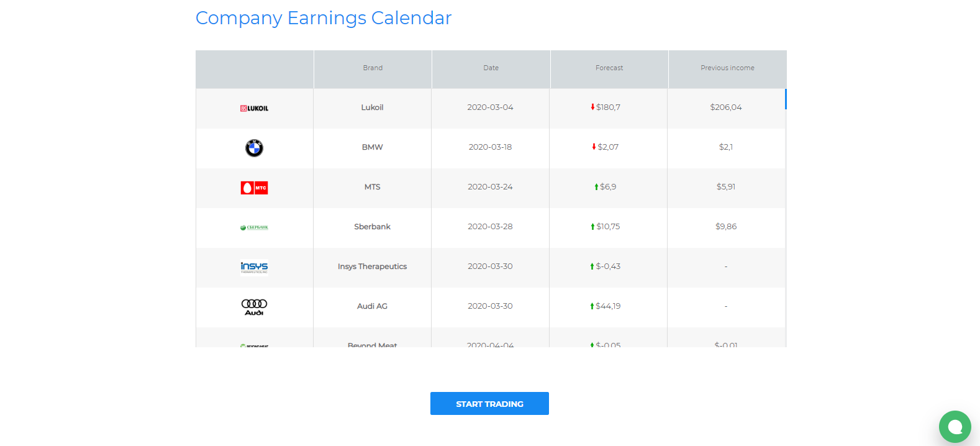
Task: Select the Insys Therapeutics brand name
Action: point(372,266)
